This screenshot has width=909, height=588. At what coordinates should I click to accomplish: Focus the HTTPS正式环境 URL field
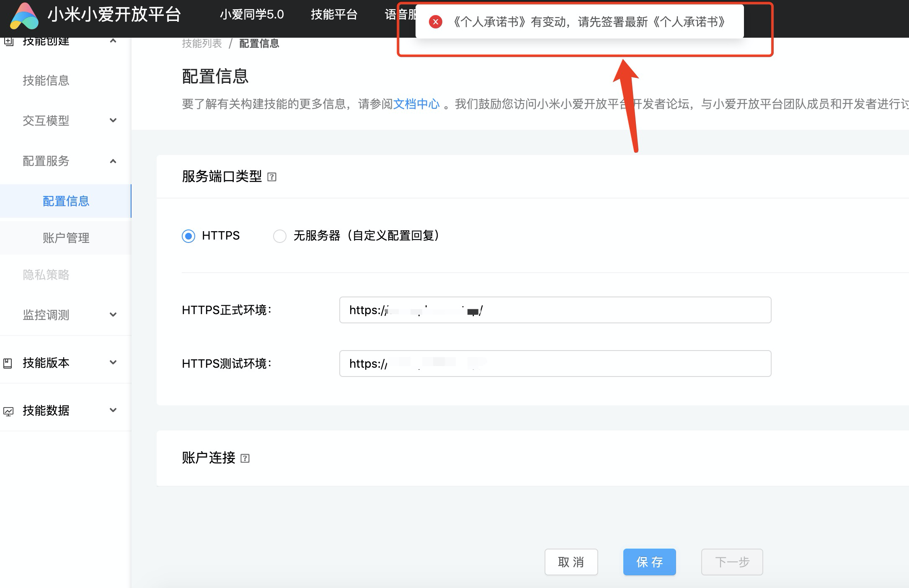pos(555,310)
